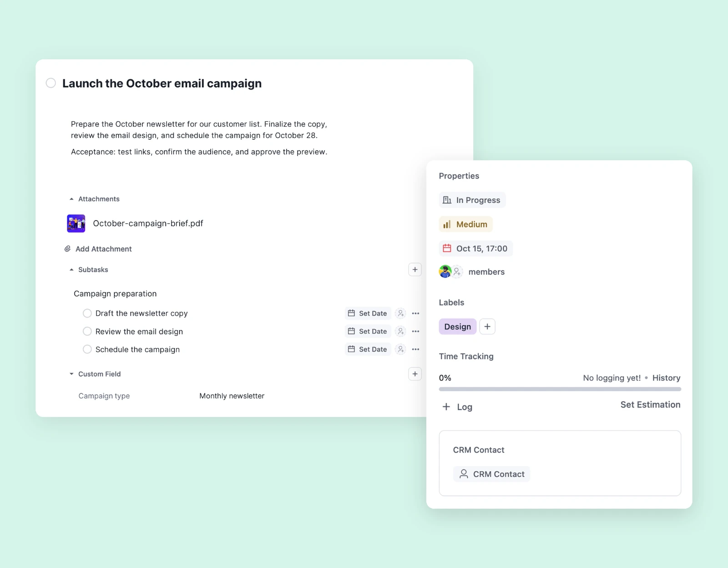Click the time tracking progress bar
Screen dimensions: 728x568
pos(560,389)
